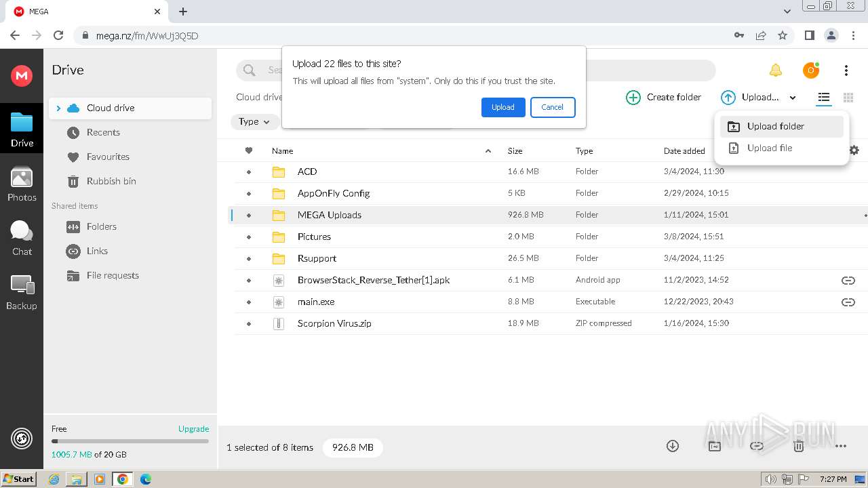Confirm with the Upload dialog button
868x488 pixels.
(x=503, y=107)
